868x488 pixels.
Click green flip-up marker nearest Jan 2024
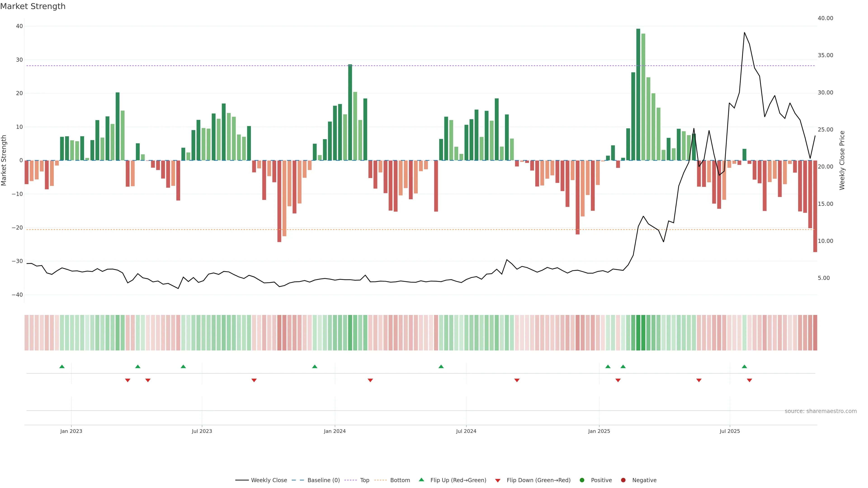click(x=315, y=366)
